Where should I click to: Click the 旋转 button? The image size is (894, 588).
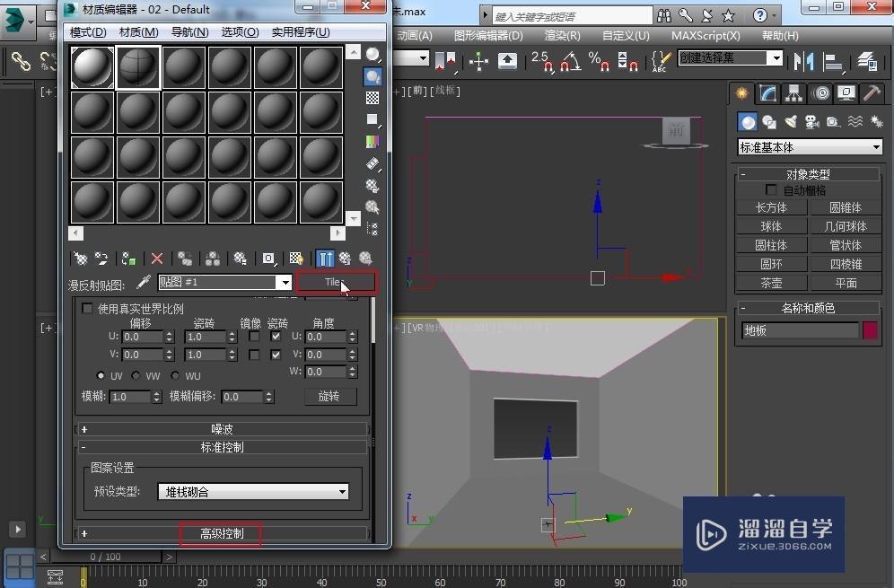tap(329, 396)
